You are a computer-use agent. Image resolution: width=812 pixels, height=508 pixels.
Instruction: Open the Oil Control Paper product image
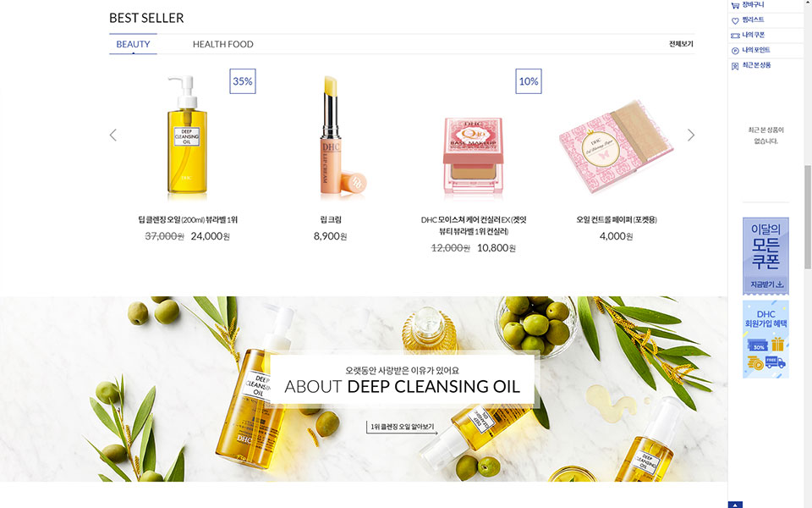[617, 146]
